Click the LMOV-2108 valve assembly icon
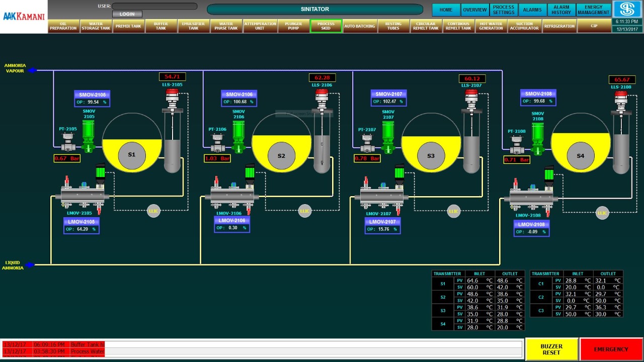644x362 pixels. coord(532,197)
